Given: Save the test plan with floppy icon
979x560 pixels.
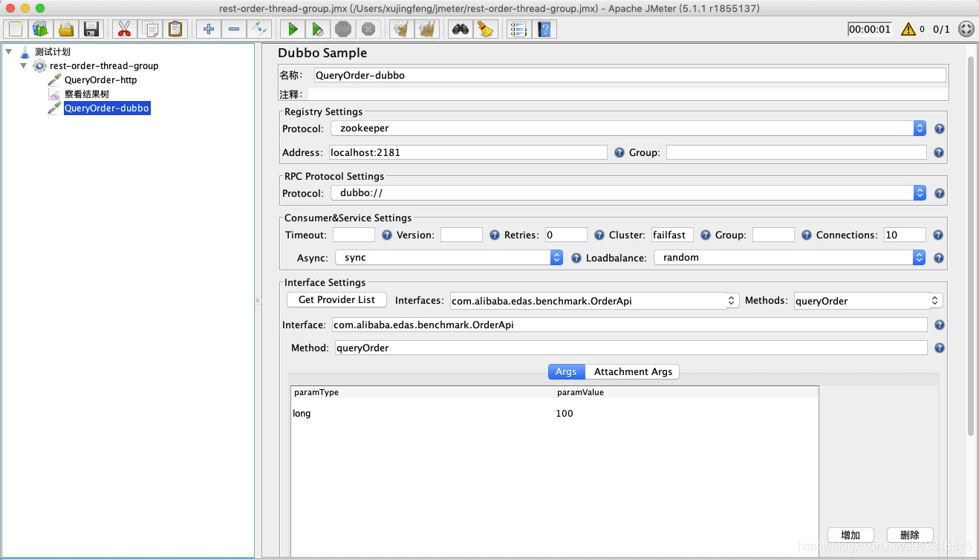Looking at the screenshot, I should (x=91, y=29).
